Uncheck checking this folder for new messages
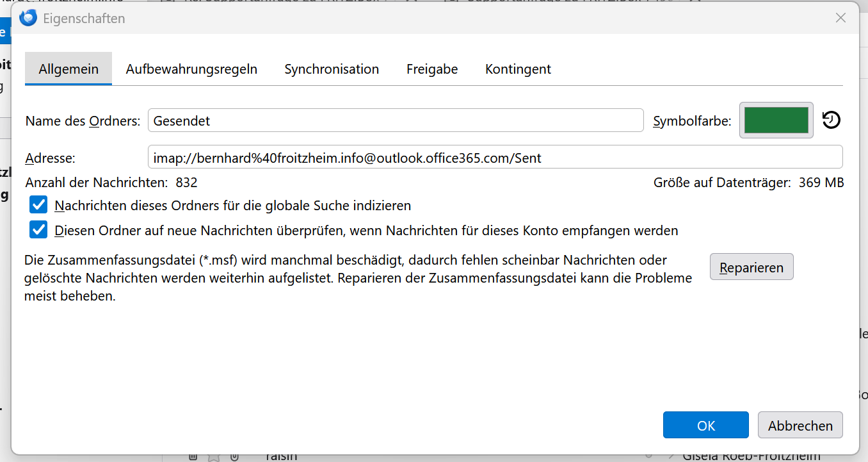The height and width of the screenshot is (462, 868). [39, 229]
